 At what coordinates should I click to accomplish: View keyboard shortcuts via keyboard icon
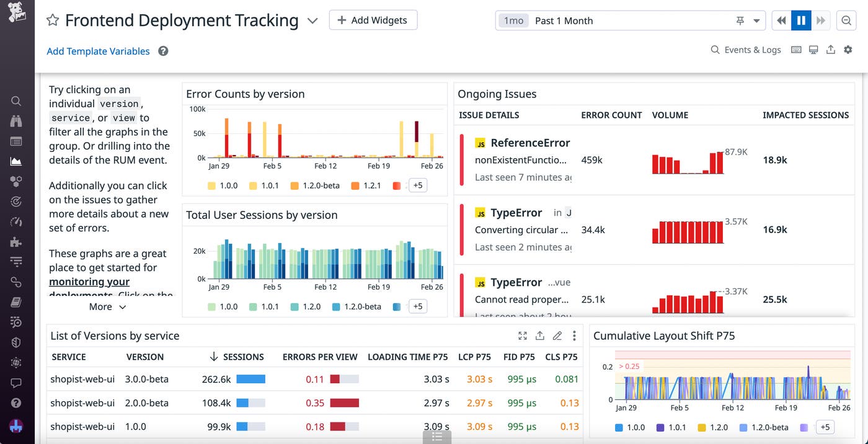pos(796,50)
